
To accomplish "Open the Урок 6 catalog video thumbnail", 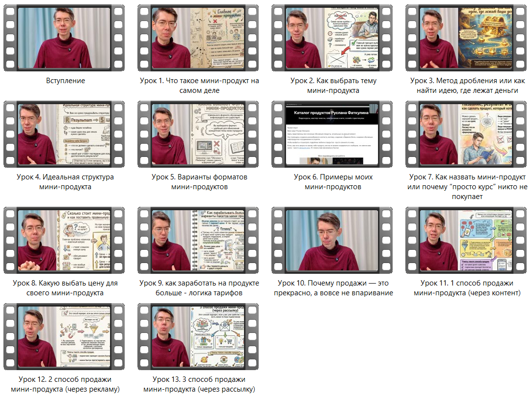I will pos(332,134).
